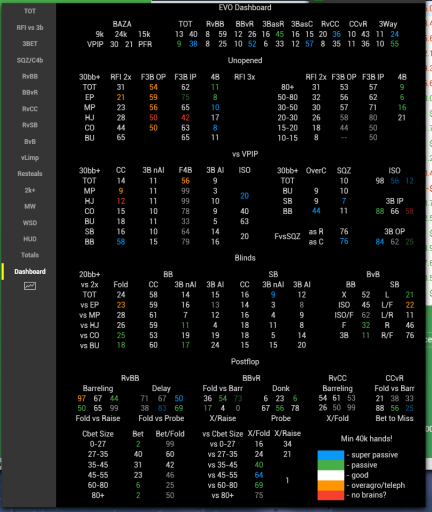Switch to the BvB sidebar tab

[x=30, y=141]
